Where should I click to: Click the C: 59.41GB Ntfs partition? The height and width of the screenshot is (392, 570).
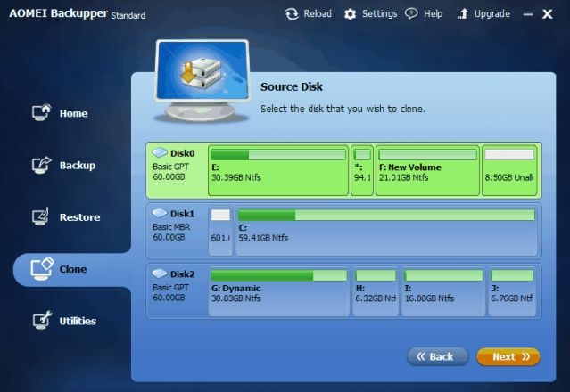tap(385, 232)
